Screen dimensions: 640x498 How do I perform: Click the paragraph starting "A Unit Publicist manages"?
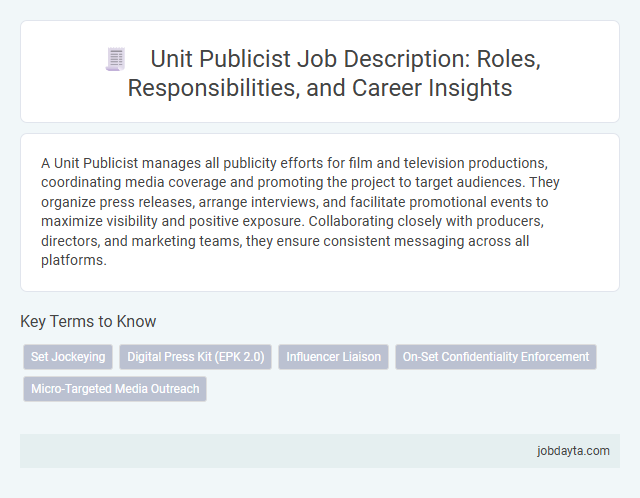point(300,211)
